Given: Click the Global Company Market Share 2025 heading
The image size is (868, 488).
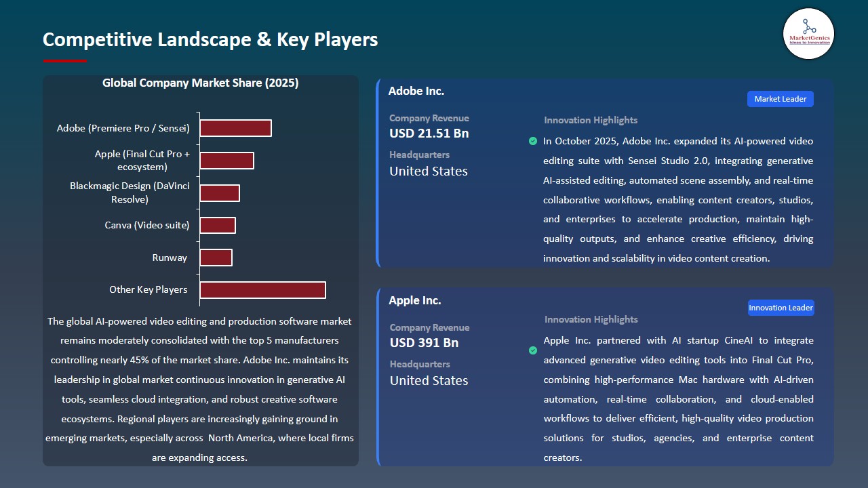Looking at the screenshot, I should [x=200, y=83].
